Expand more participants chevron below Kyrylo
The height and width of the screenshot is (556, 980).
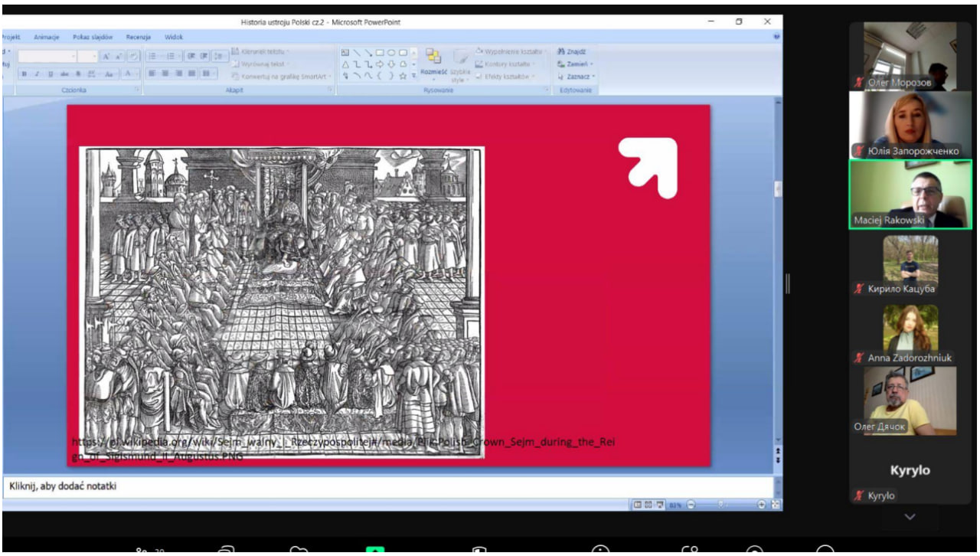[910, 518]
